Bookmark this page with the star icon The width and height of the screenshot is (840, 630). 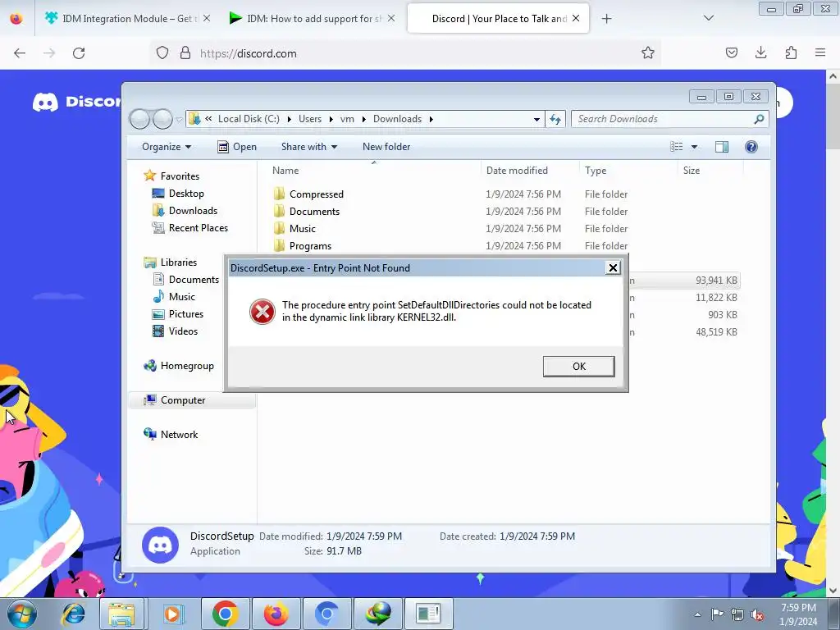648,52
